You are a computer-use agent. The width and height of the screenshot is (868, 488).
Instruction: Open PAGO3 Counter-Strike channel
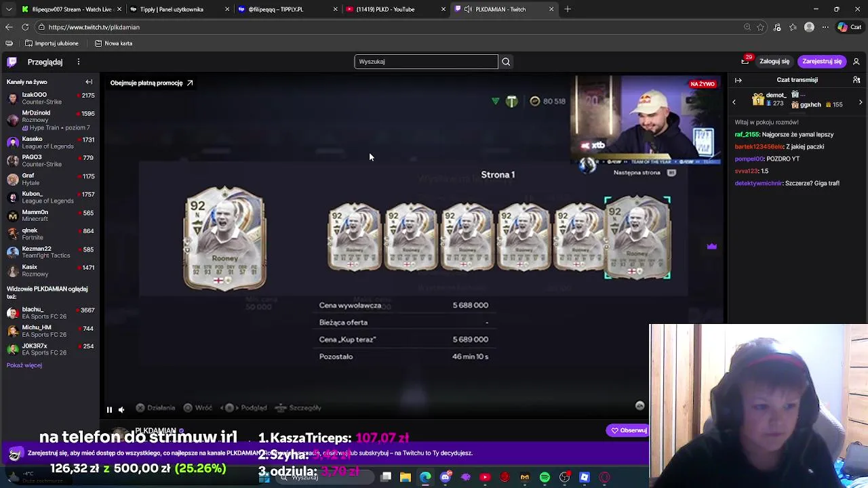tap(51, 161)
